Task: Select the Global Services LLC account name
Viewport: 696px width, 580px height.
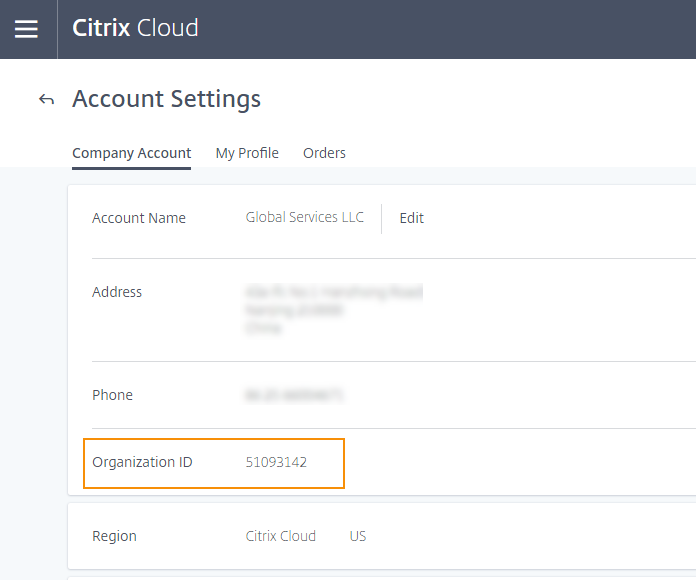Action: click(305, 217)
